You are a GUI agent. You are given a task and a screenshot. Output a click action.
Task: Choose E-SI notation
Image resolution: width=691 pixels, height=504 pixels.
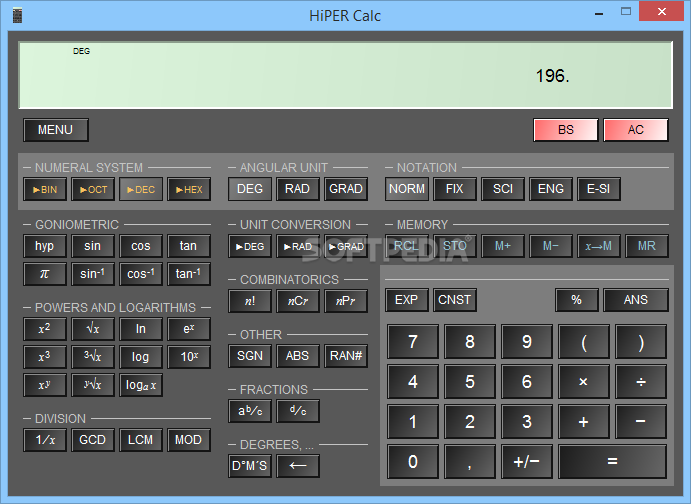(x=599, y=189)
